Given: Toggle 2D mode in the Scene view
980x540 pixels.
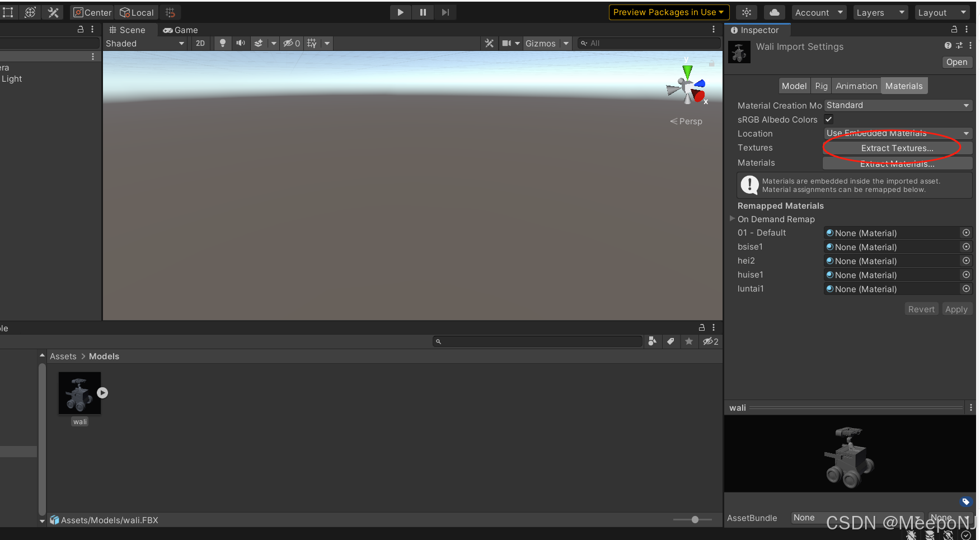Looking at the screenshot, I should (200, 43).
